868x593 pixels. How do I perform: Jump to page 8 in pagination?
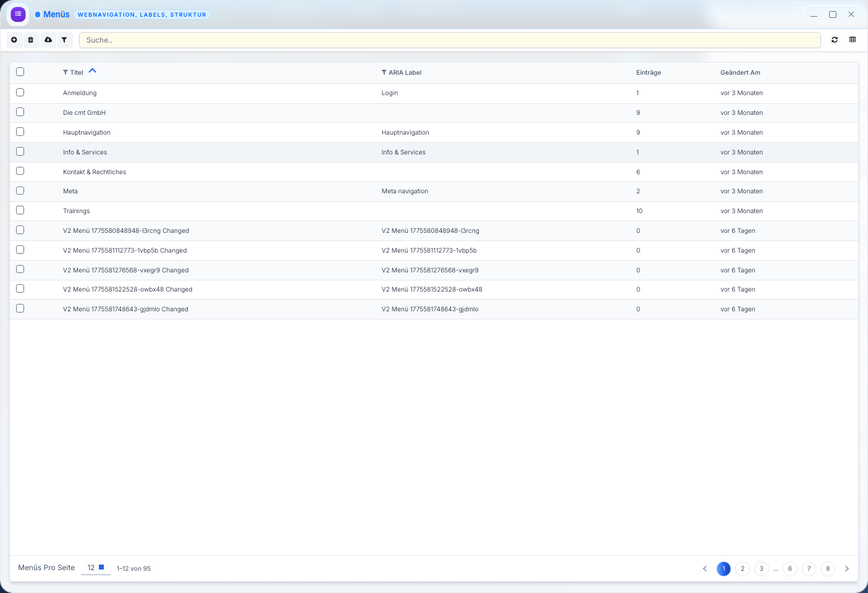coord(828,569)
